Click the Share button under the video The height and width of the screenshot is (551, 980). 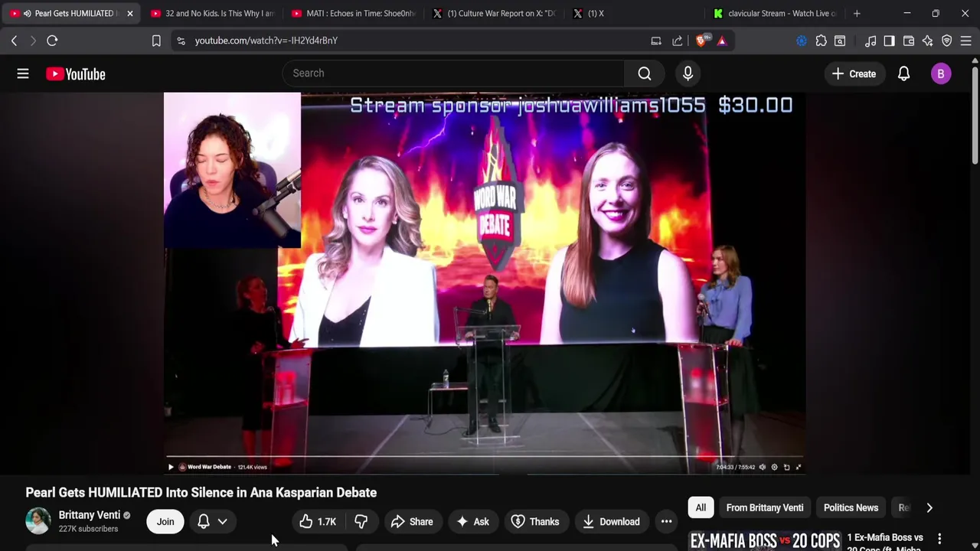(x=412, y=521)
